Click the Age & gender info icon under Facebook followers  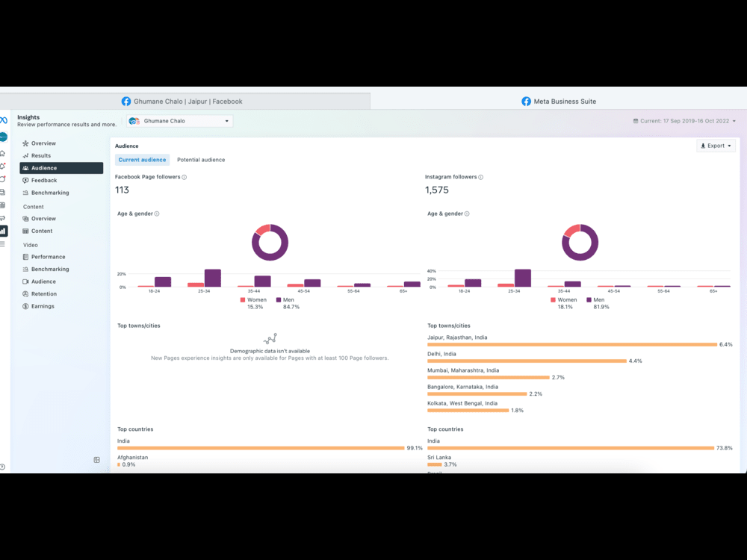click(x=157, y=214)
